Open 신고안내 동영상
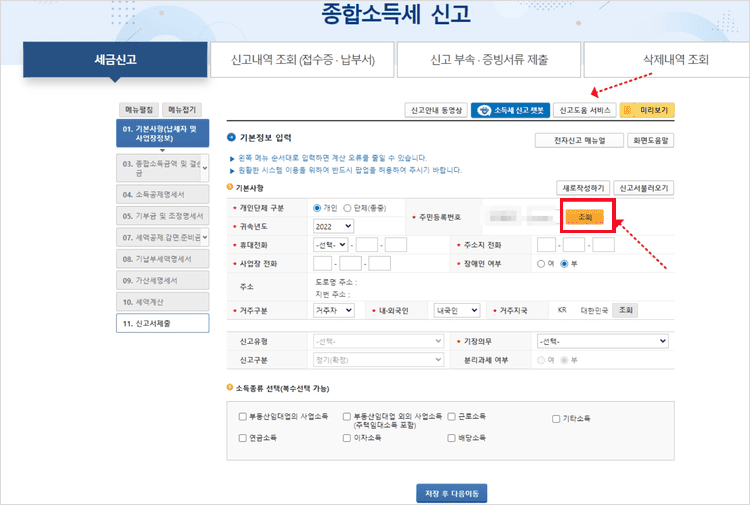 click(x=436, y=110)
